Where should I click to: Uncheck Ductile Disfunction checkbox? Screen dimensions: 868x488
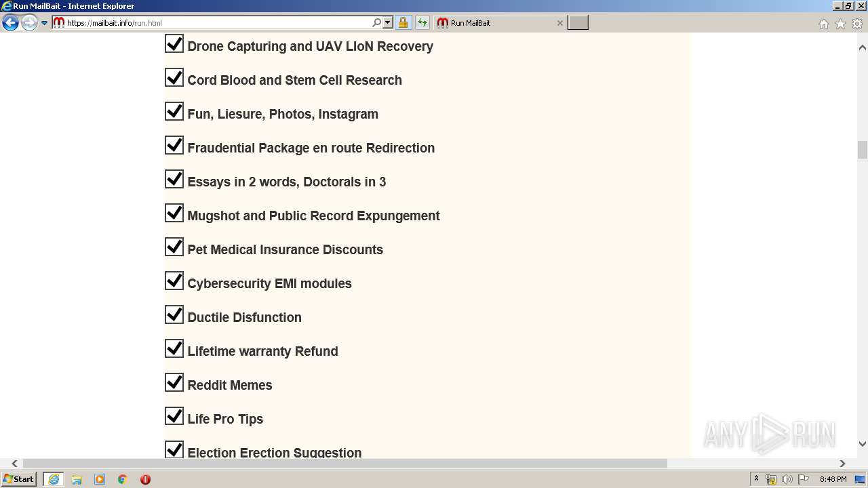(174, 315)
